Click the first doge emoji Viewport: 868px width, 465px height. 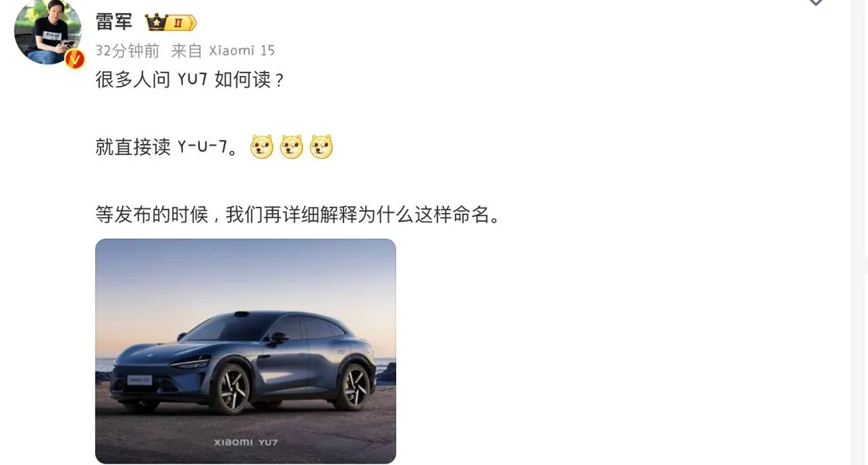click(262, 146)
